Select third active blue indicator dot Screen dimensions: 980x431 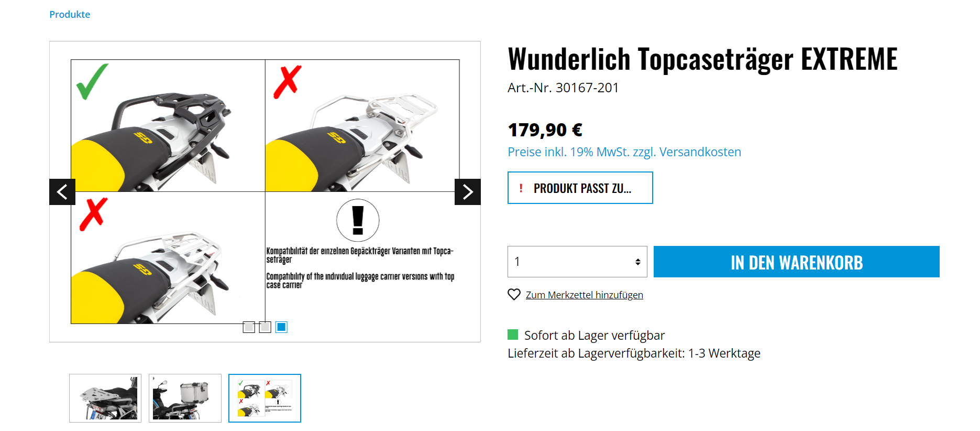tap(281, 327)
